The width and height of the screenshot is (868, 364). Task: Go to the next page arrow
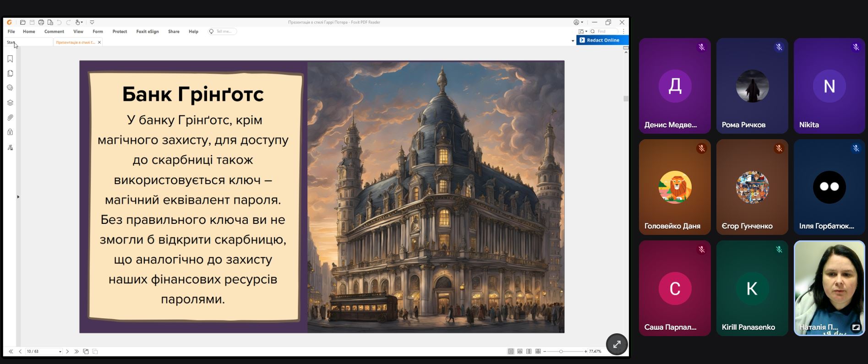[x=67, y=352]
